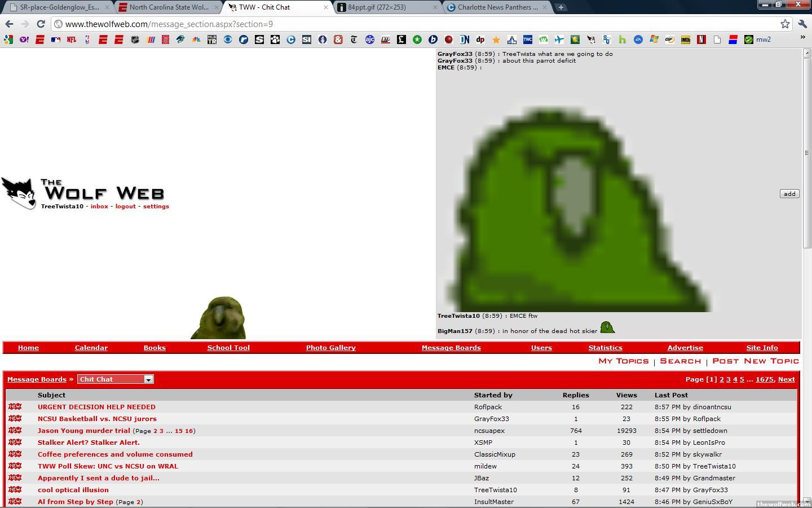This screenshot has height=508, width=812.
Task: Open the Netflix bookmark icon
Action: [701, 40]
